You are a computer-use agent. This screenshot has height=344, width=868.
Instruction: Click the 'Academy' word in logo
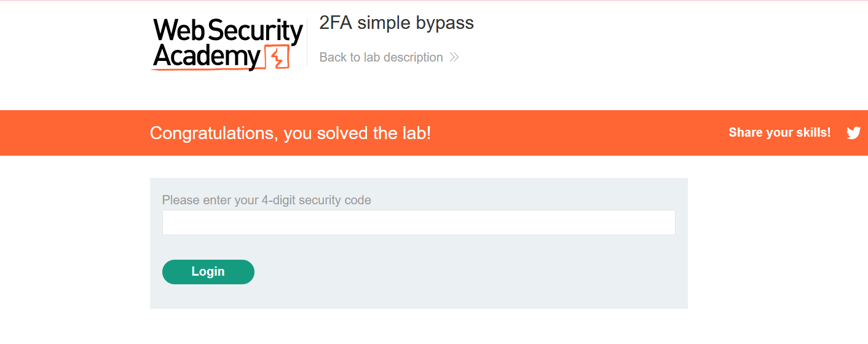click(x=207, y=57)
